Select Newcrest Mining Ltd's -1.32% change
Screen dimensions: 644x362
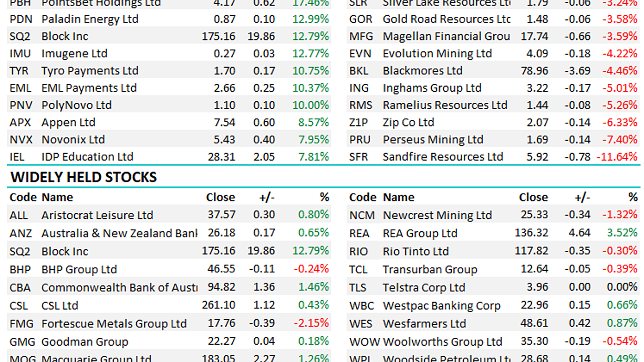pos(619,215)
